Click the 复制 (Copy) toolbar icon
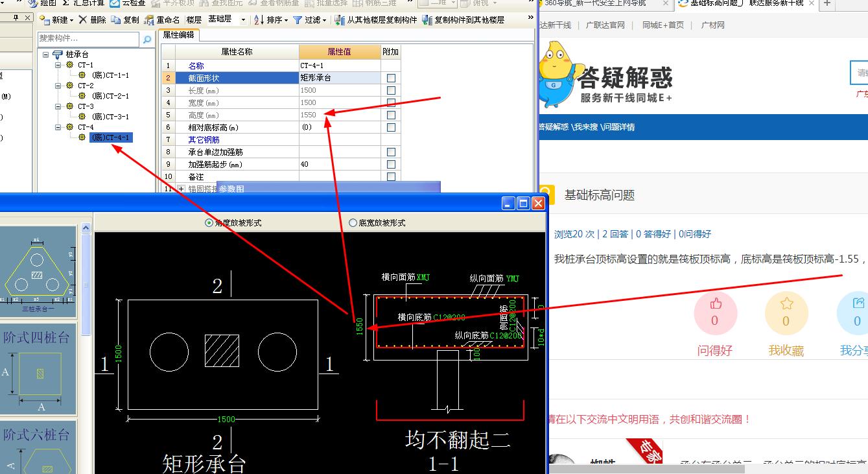The width and height of the screenshot is (868, 474). click(115, 20)
